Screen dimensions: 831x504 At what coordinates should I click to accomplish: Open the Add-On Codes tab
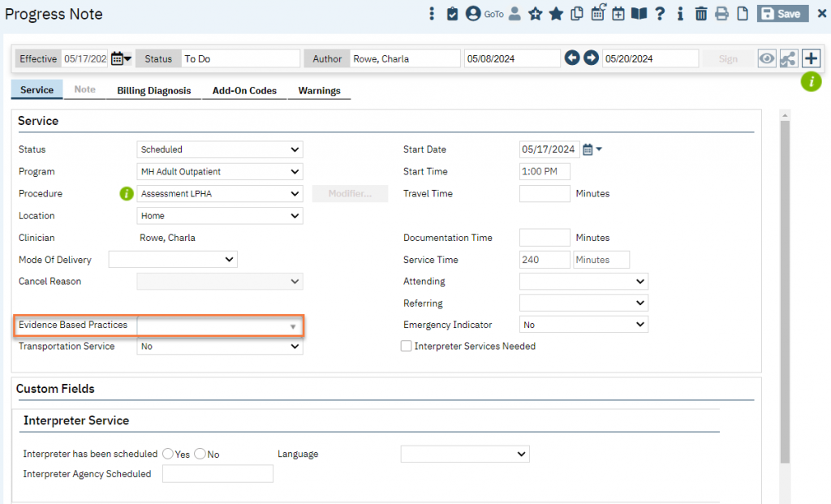click(x=244, y=90)
